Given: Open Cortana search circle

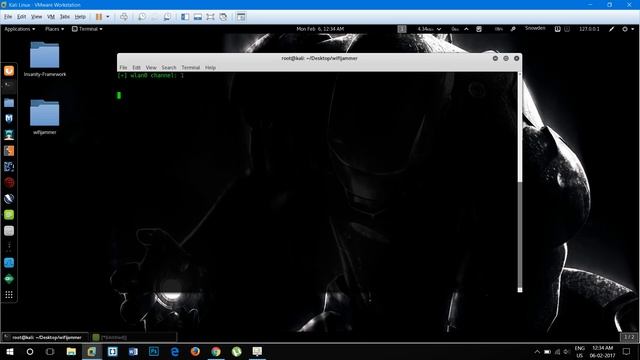Looking at the screenshot, I should (30, 351).
